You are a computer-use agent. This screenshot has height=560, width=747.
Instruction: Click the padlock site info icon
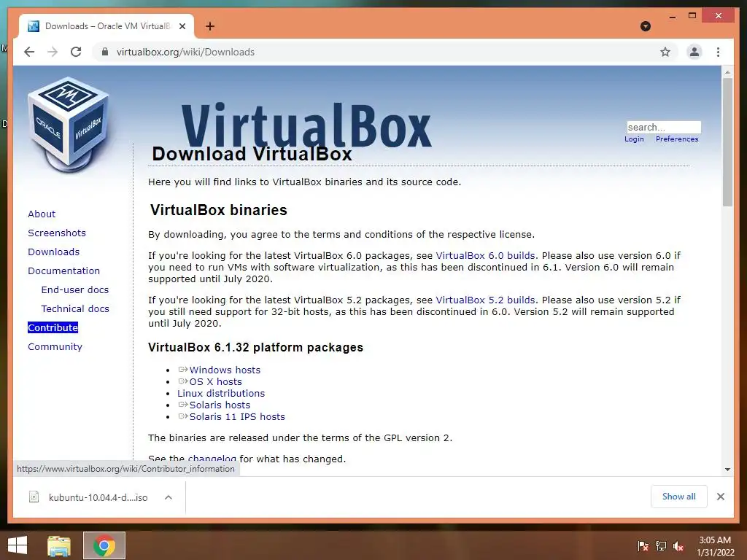click(105, 52)
